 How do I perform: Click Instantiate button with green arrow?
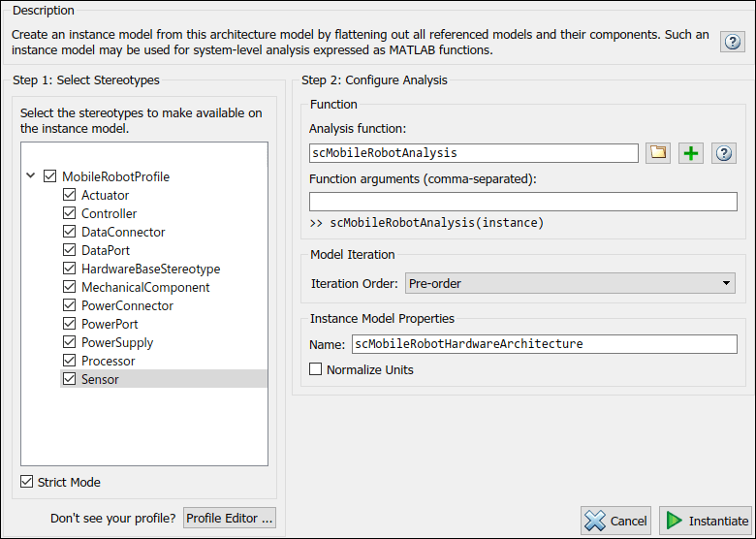pyautogui.click(x=706, y=521)
